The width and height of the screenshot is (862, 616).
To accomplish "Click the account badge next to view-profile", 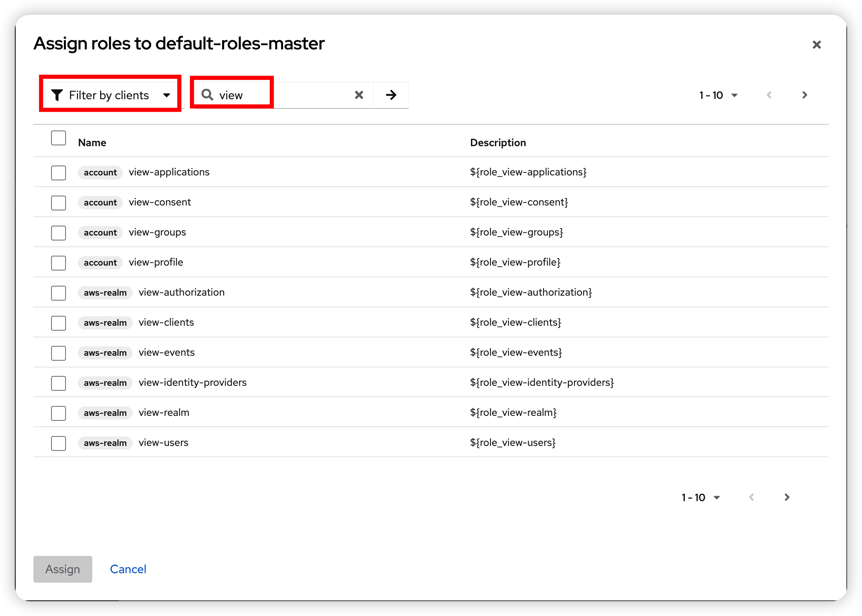I will coord(100,263).
